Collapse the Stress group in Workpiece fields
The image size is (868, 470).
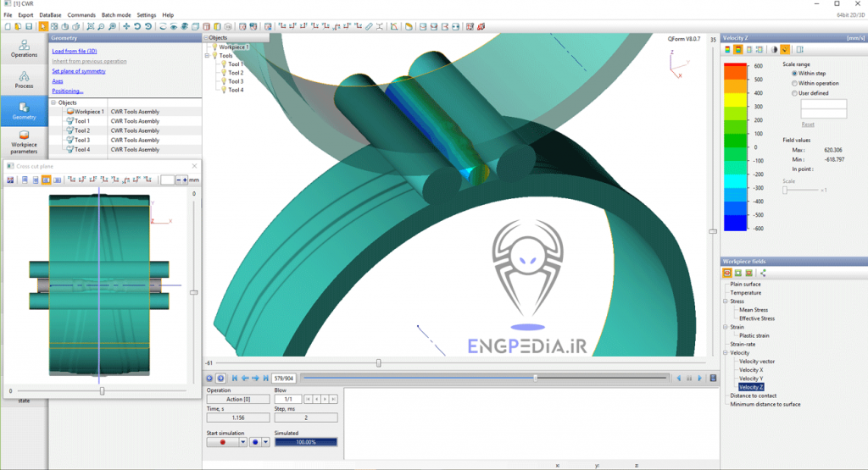click(x=725, y=301)
